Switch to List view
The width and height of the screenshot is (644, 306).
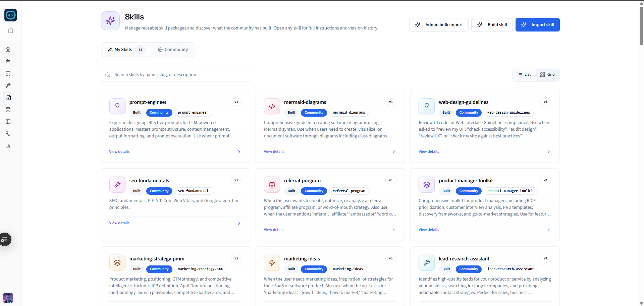pos(524,74)
